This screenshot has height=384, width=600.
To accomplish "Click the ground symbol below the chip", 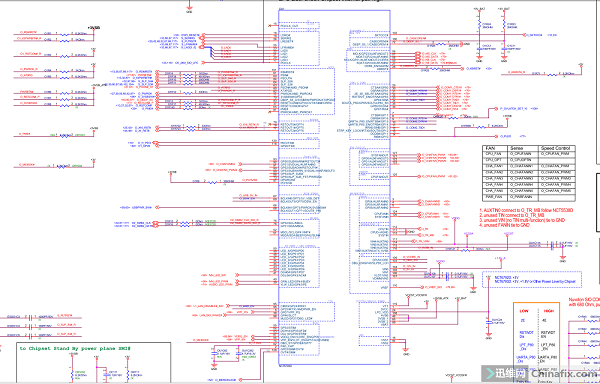I will (406, 351).
